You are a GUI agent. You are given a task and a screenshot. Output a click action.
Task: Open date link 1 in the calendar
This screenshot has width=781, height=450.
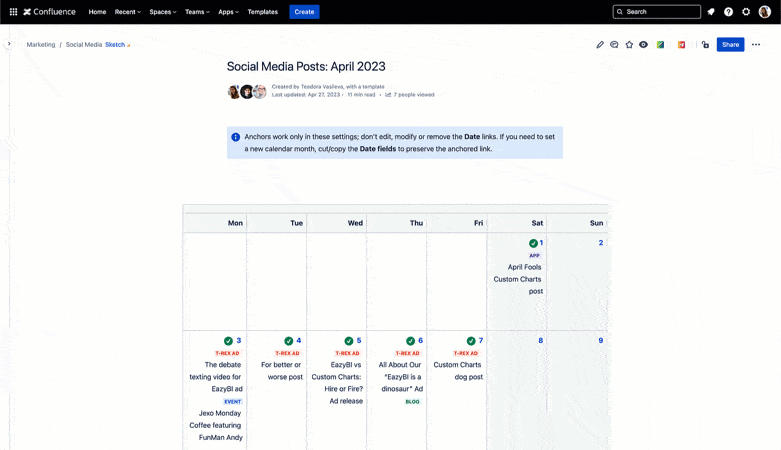[541, 243]
